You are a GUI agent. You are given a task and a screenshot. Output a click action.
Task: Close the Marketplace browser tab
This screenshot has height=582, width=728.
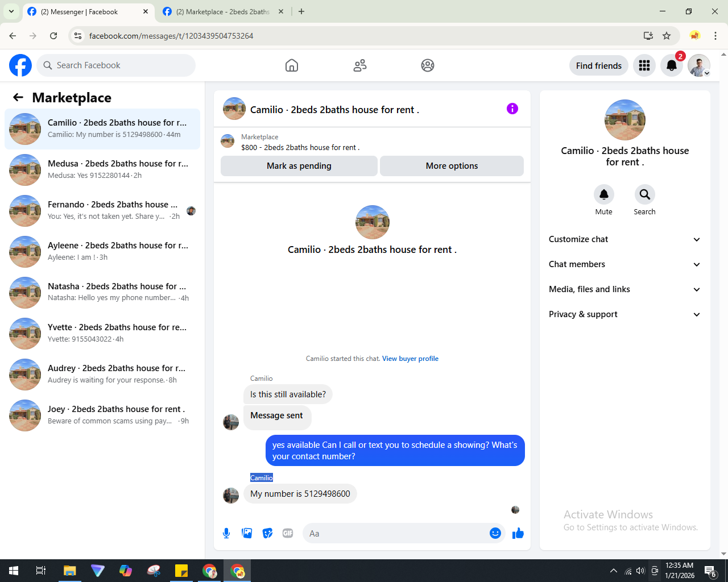point(280,11)
